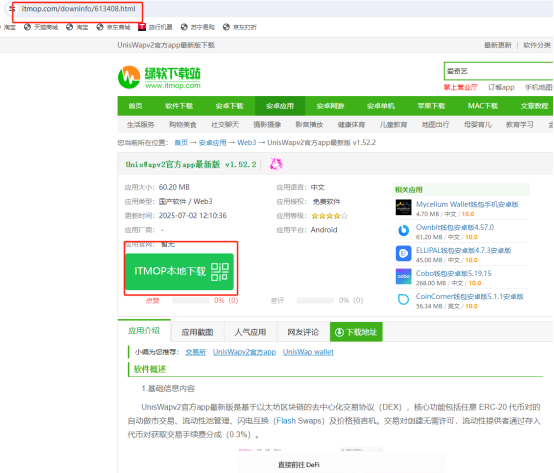The height and width of the screenshot is (473, 554).
Task: Open 首页 in the green navigation bar
Action: [x=135, y=106]
